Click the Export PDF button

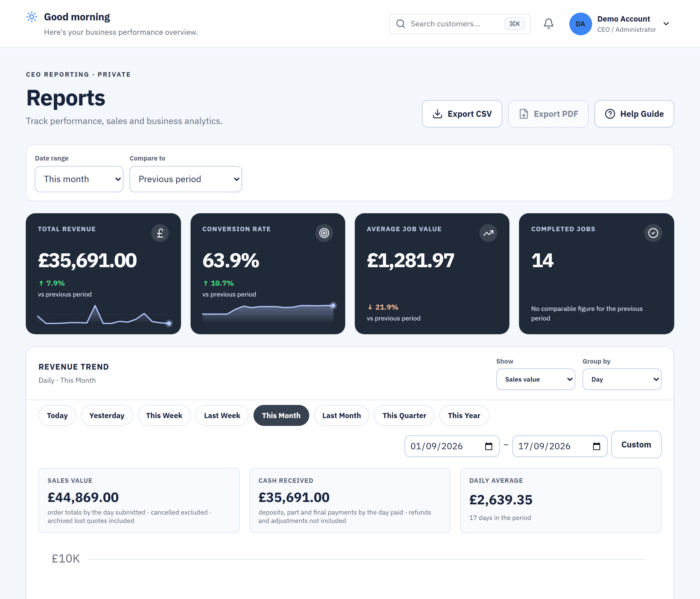pyautogui.click(x=548, y=114)
